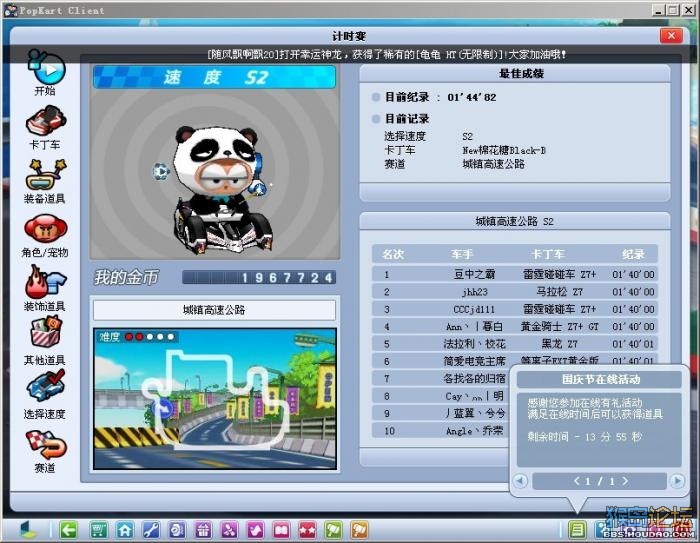
Task: Click the 难度 difficulty dots indicator
Action: coord(137,337)
